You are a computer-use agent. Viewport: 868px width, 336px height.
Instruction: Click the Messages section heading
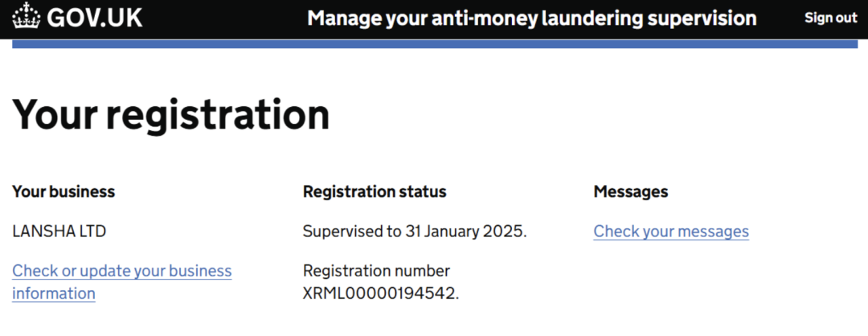tap(631, 191)
